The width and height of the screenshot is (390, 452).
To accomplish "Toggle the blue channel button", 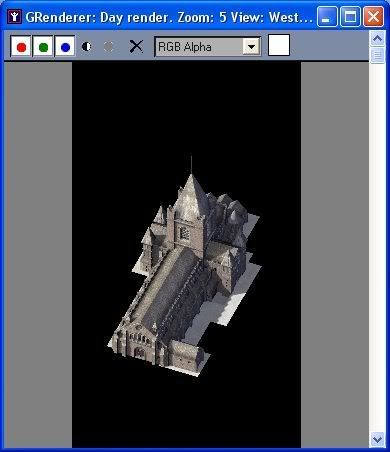I will [65, 46].
